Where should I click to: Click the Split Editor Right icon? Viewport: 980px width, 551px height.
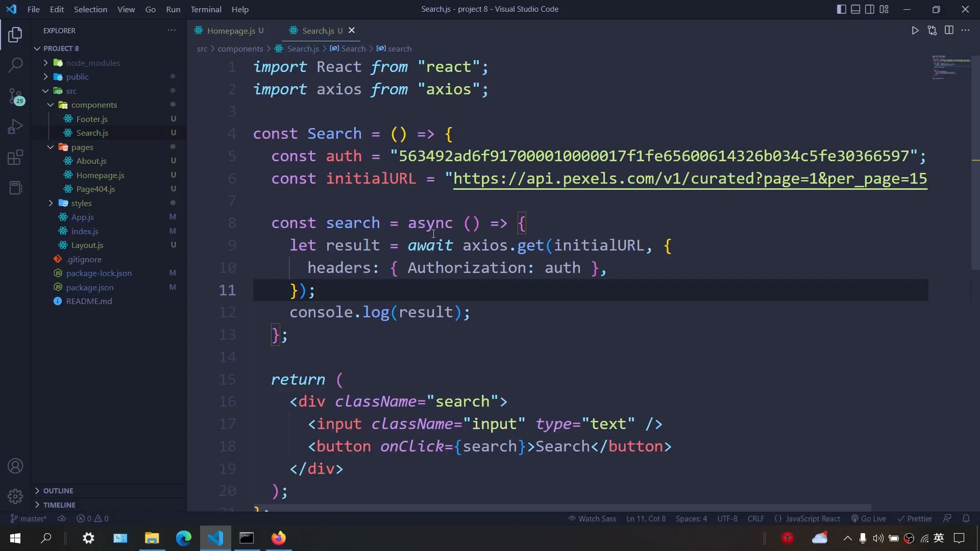point(949,31)
